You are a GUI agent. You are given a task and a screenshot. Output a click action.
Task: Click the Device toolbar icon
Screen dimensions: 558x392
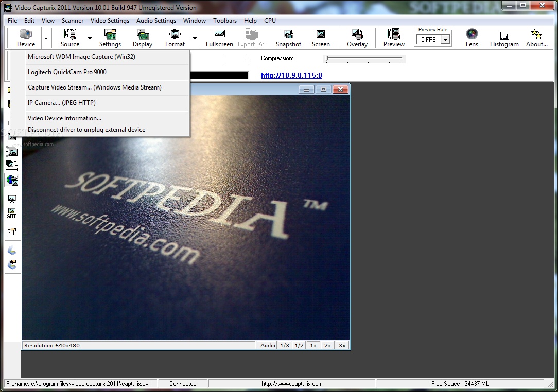(x=26, y=38)
